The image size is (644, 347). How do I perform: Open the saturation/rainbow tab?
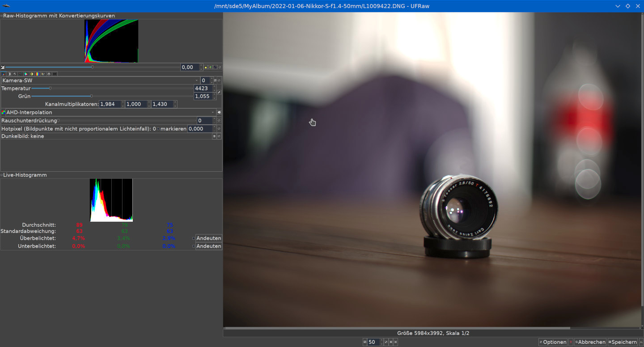37,74
